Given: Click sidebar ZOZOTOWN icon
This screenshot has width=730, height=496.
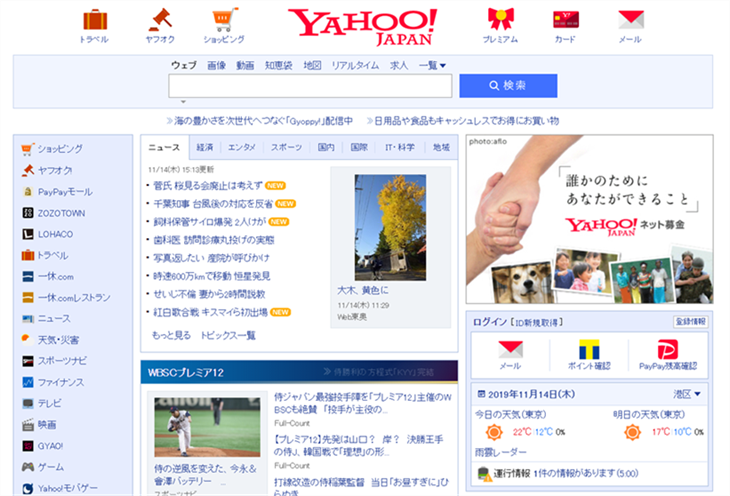Looking at the screenshot, I should pyautogui.click(x=28, y=213).
